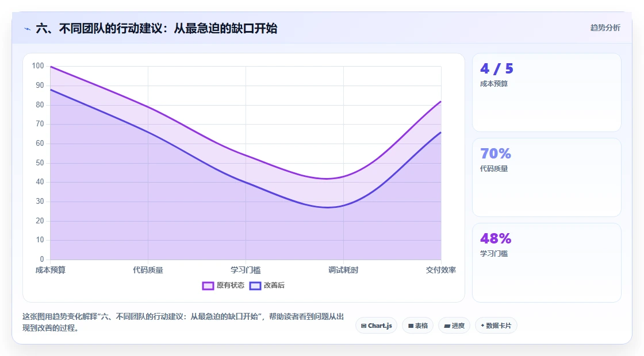This screenshot has height=356, width=644.
Task: Click the chart description paragraph text
Action: [x=183, y=322]
